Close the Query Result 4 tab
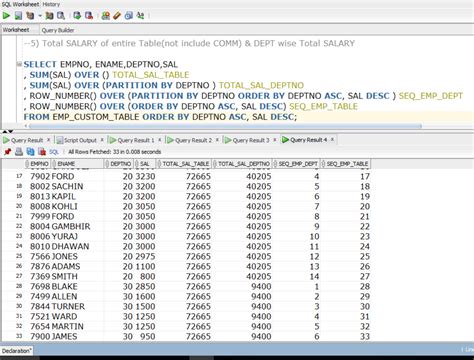This screenshot has height=360, width=474. 332,140
